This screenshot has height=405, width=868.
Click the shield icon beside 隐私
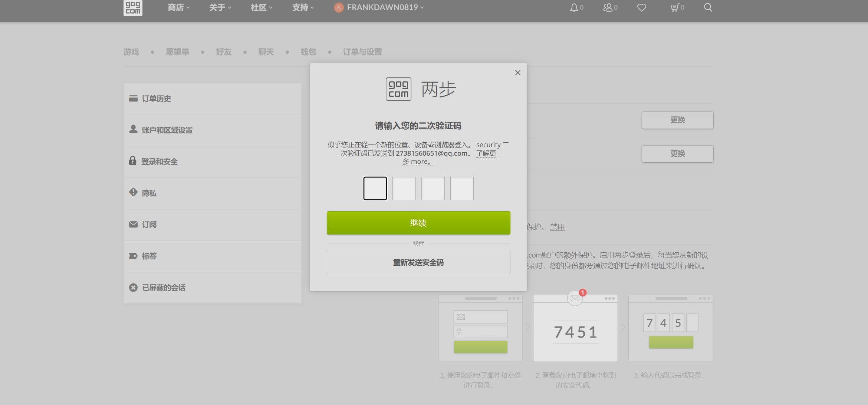tap(133, 192)
